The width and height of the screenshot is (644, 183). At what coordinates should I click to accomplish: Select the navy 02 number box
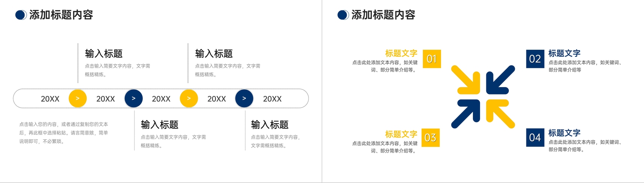(535, 59)
